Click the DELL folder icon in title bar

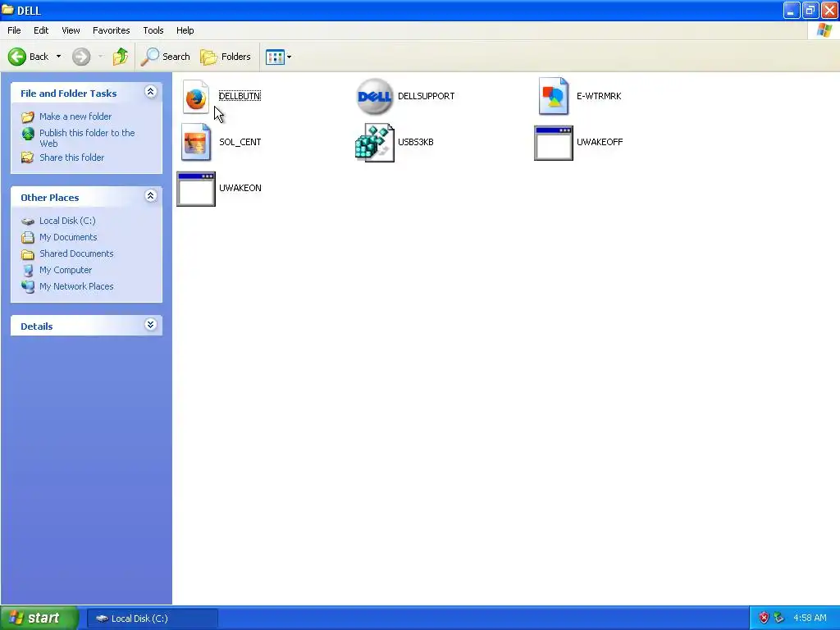click(8, 10)
